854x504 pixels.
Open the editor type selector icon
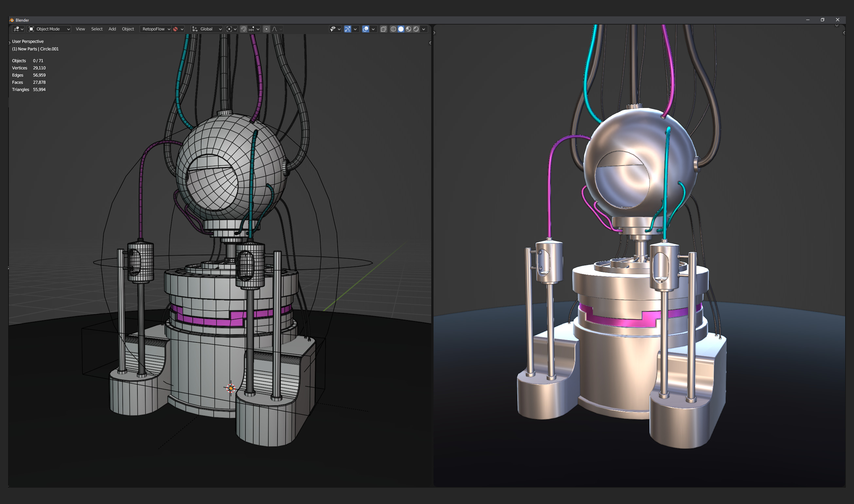(x=16, y=29)
